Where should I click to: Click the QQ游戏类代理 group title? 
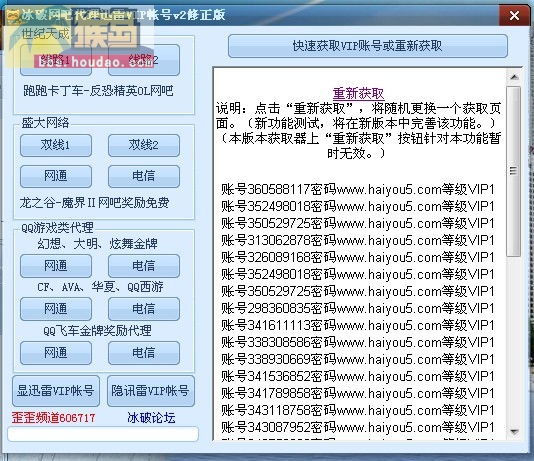(57, 227)
